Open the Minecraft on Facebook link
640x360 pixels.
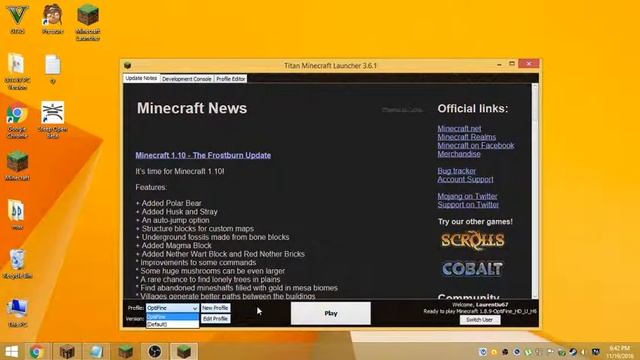tap(476, 146)
